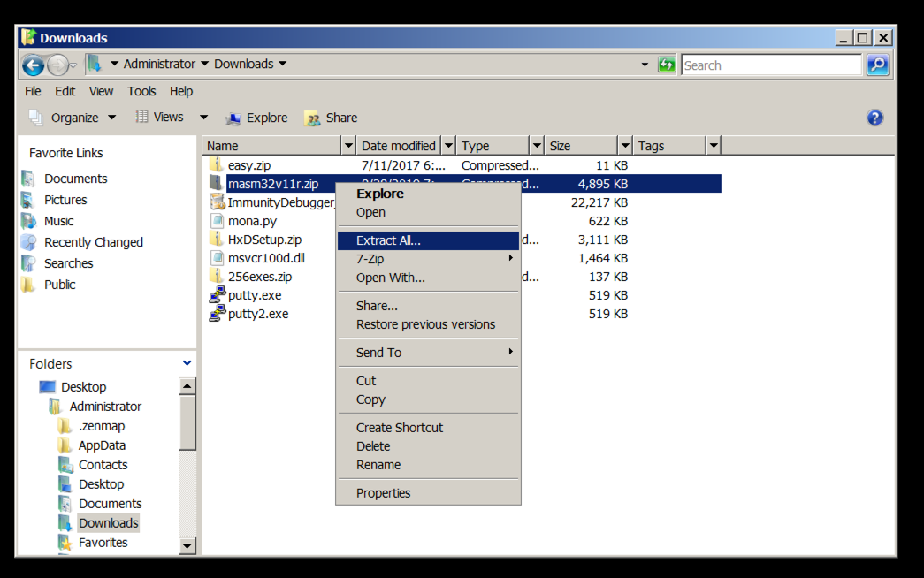The height and width of the screenshot is (578, 924).
Task: Click the search magnifier icon
Action: [877, 65]
